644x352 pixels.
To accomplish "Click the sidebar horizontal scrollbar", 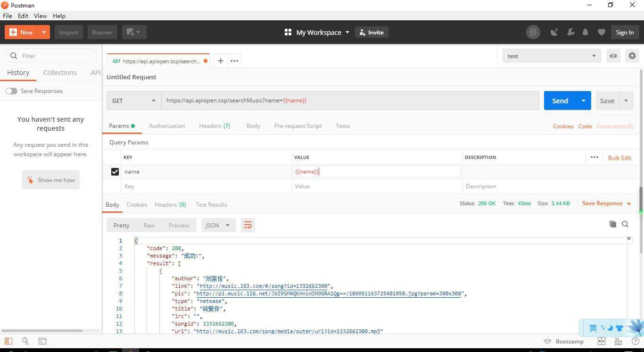I will [x=42, y=330].
